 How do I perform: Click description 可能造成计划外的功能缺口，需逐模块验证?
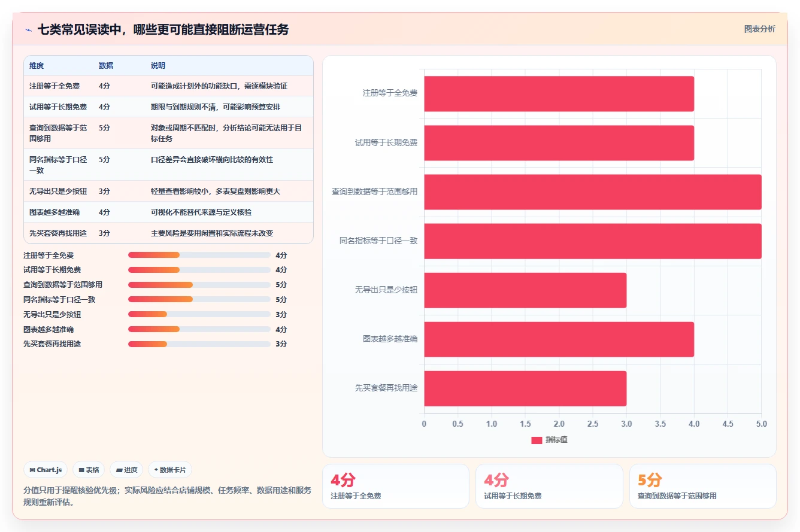219,86
